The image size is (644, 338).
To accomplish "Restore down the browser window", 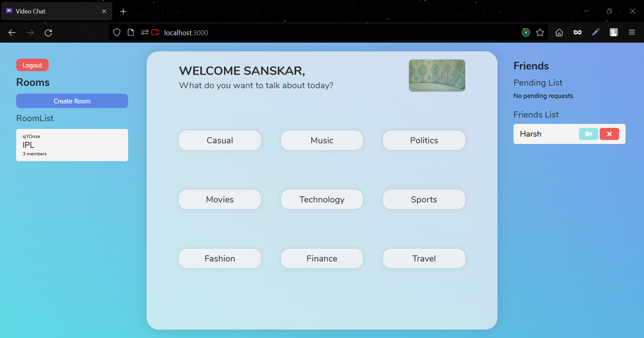I will tap(609, 11).
